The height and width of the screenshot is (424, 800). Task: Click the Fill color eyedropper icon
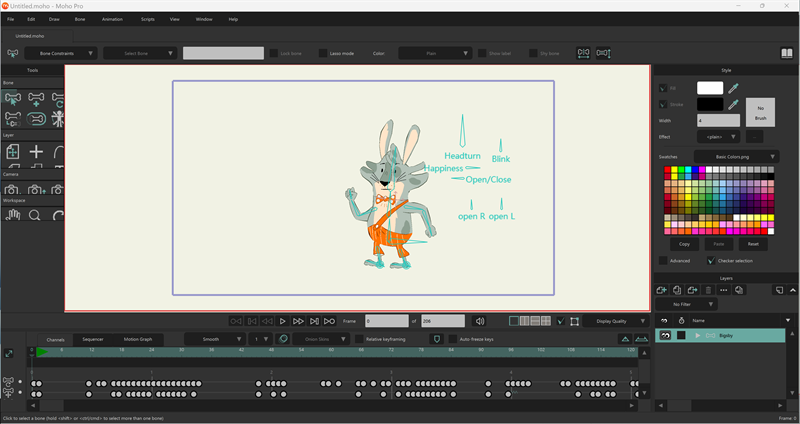[x=733, y=88]
